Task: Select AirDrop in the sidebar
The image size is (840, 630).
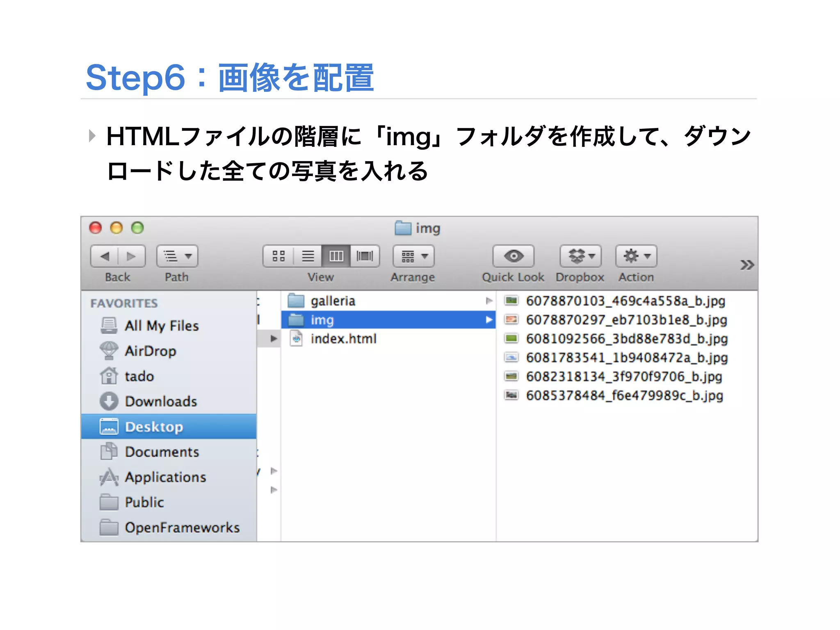Action: (x=150, y=351)
